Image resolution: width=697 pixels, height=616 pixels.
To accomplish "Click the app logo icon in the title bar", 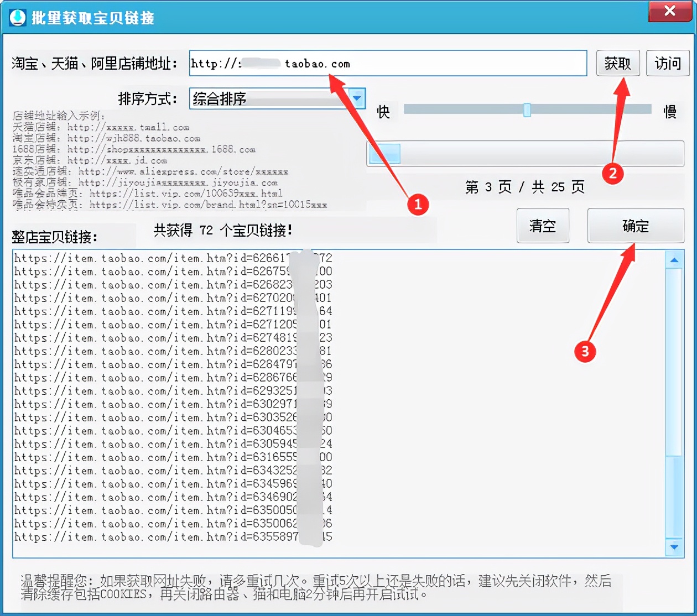I will pyautogui.click(x=17, y=17).
